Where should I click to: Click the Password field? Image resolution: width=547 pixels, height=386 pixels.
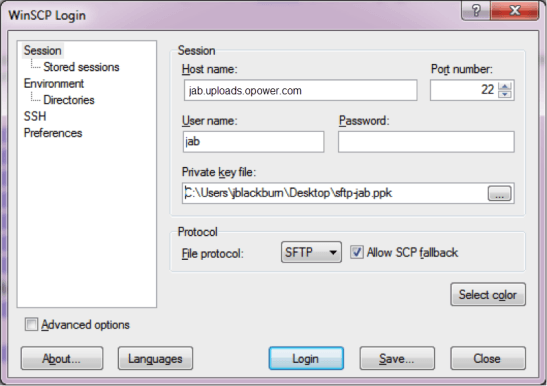(426, 142)
